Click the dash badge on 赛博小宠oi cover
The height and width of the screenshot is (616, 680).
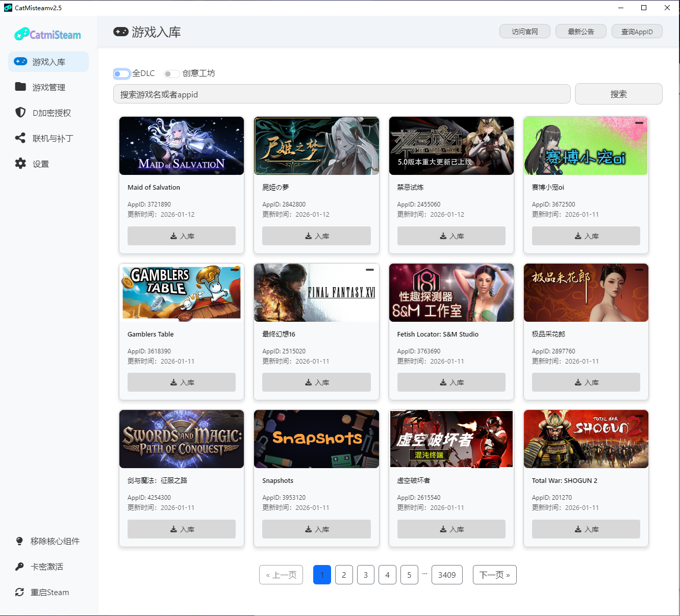click(639, 123)
